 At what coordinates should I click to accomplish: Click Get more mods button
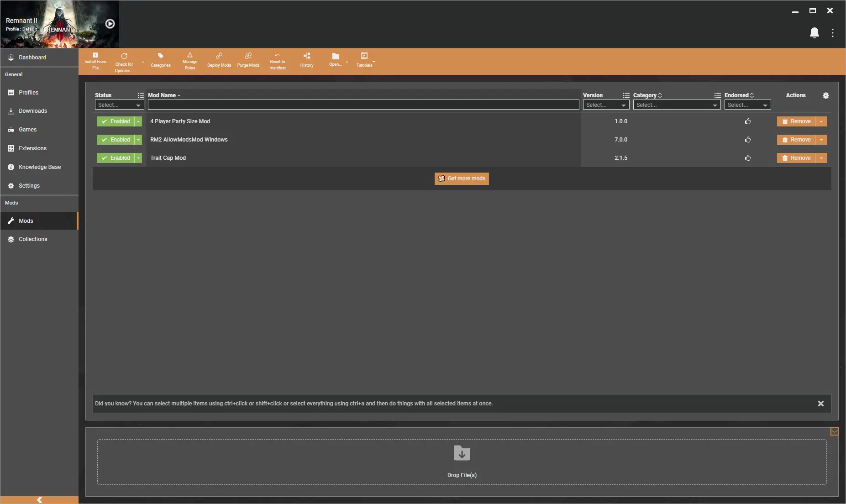[462, 178]
